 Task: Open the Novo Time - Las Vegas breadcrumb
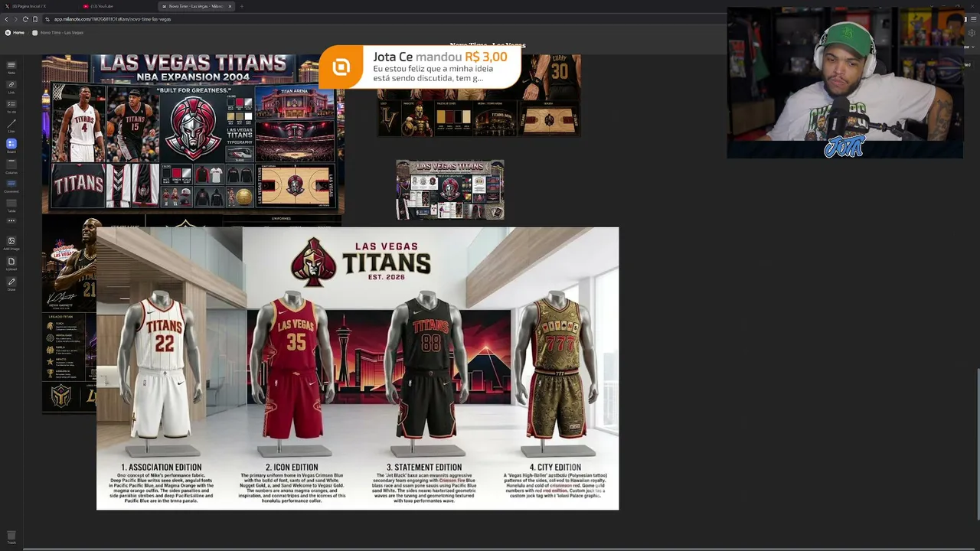point(58,33)
